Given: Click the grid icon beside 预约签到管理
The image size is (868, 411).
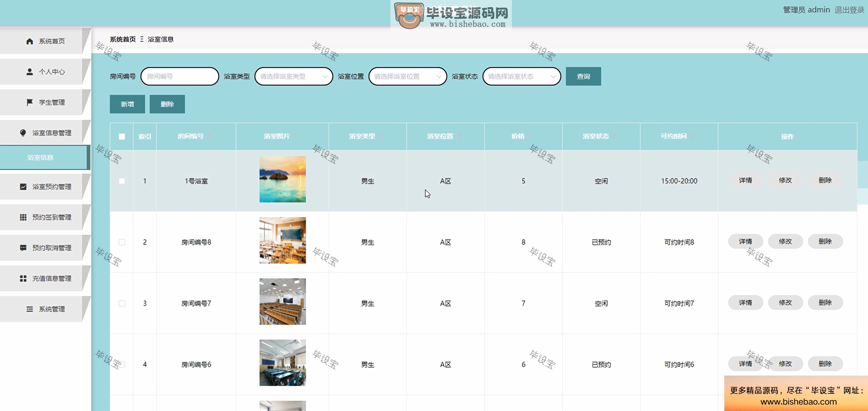Looking at the screenshot, I should tap(23, 217).
